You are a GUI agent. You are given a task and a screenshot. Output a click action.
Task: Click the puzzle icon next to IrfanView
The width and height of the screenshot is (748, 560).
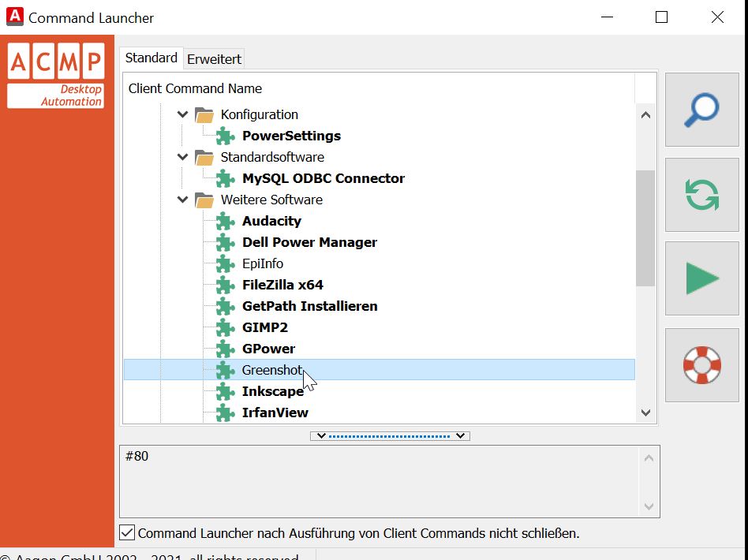click(x=225, y=413)
